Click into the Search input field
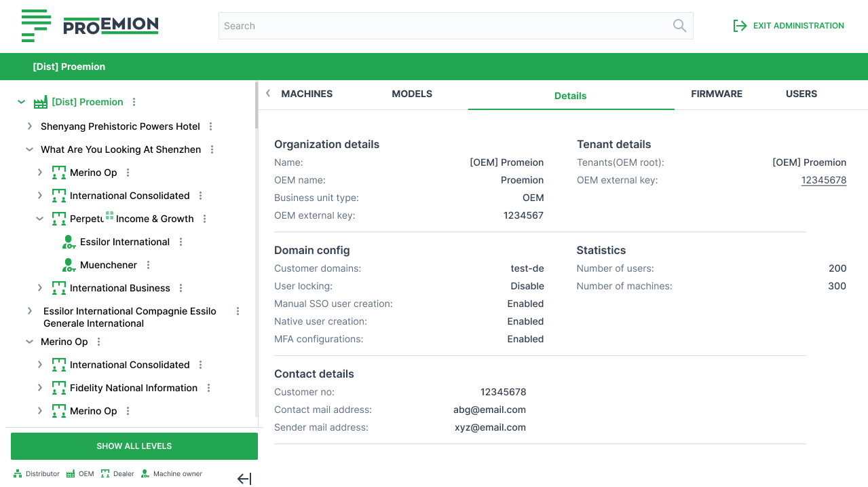Screen dimensions: 868x487 pyautogui.click(x=441, y=26)
